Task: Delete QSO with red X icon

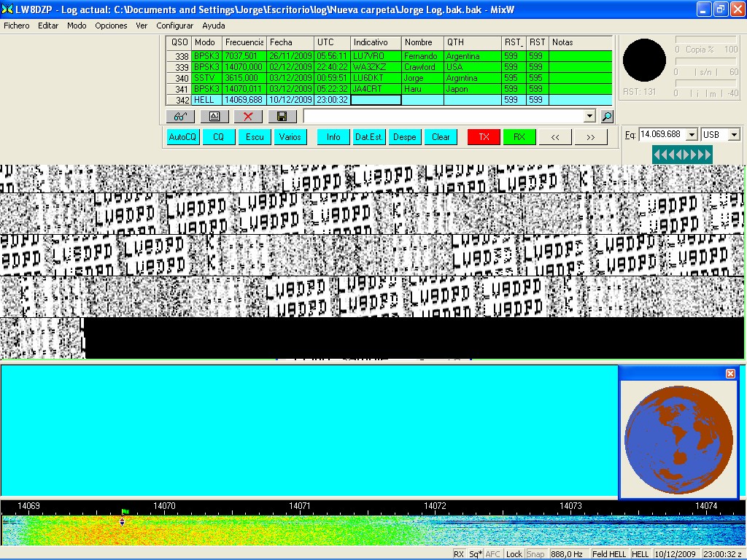Action: tap(248, 117)
